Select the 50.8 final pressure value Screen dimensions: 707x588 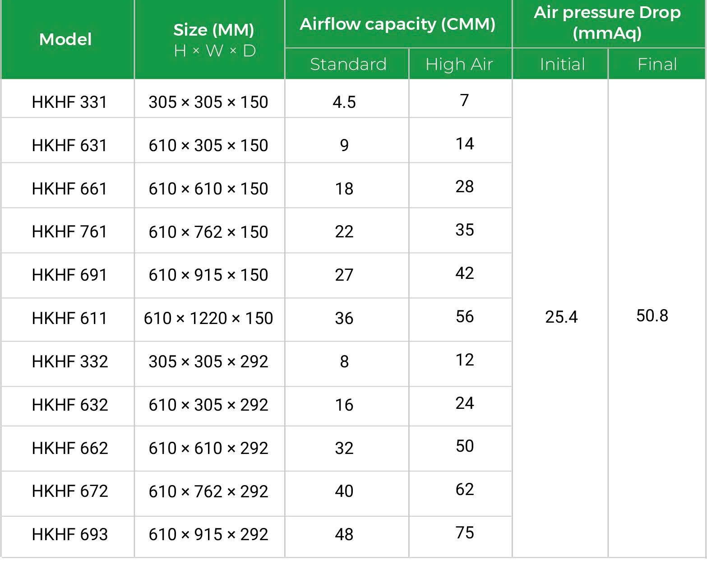[x=652, y=315]
